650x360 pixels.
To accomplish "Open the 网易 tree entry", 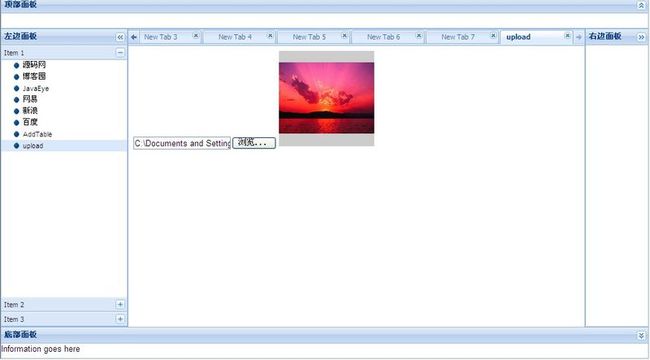I will (30, 99).
